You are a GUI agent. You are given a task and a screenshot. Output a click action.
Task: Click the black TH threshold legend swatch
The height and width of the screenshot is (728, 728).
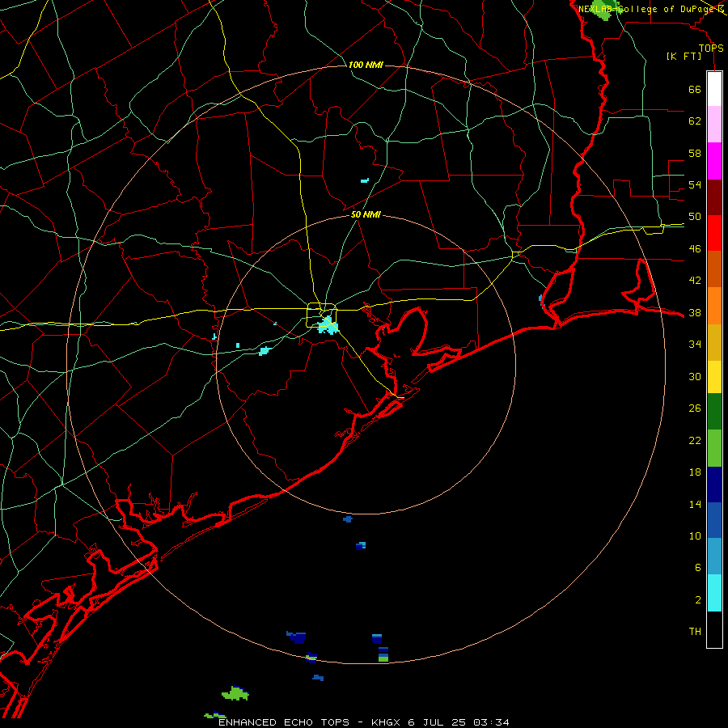coord(714,629)
